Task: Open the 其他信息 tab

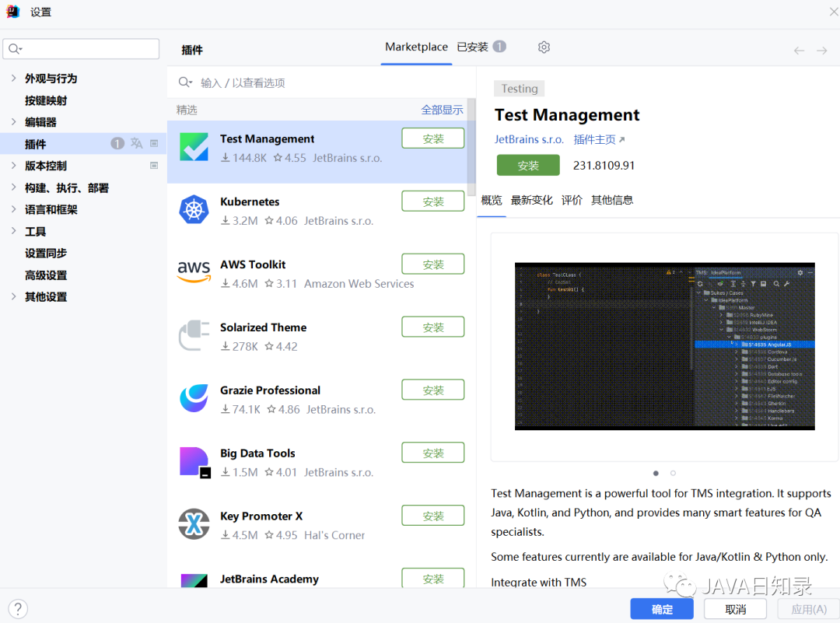Action: (x=612, y=201)
